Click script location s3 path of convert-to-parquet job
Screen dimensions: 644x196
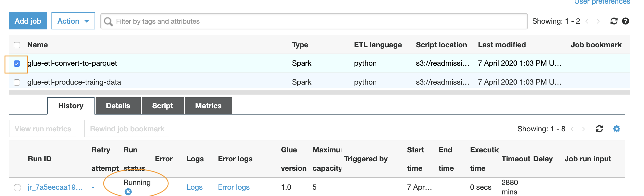(442, 63)
